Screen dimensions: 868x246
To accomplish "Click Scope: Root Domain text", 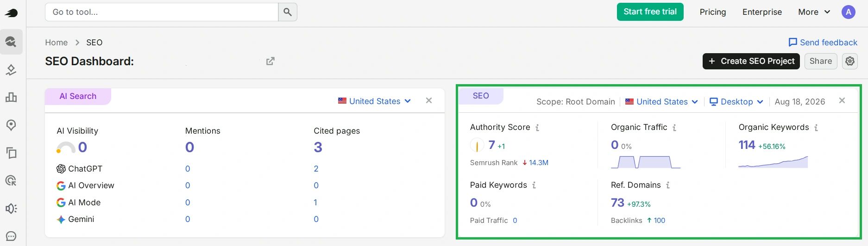I will (x=576, y=102).
